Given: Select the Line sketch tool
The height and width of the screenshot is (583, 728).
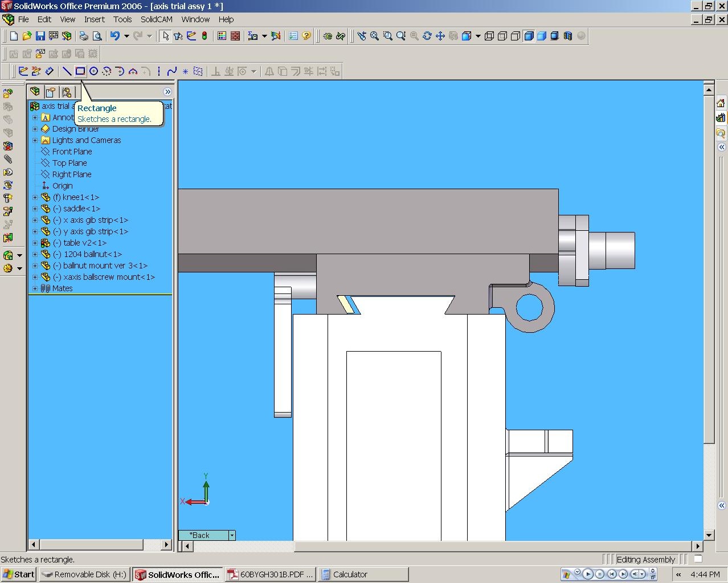Looking at the screenshot, I should 67,71.
